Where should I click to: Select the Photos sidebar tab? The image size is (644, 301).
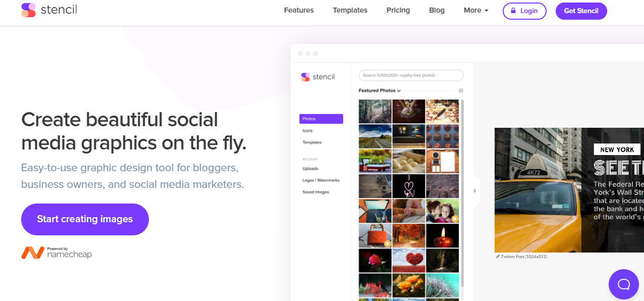pyautogui.click(x=321, y=119)
